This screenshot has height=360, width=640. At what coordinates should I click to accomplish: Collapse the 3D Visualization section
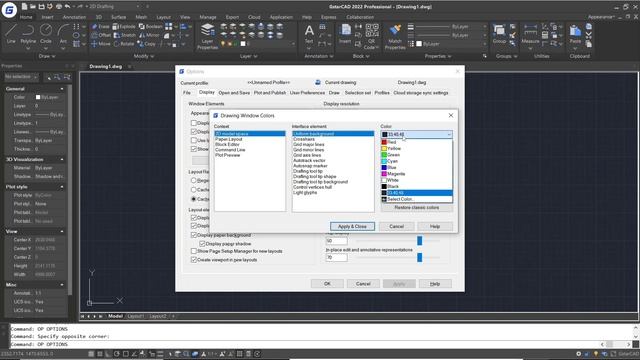coord(62,159)
